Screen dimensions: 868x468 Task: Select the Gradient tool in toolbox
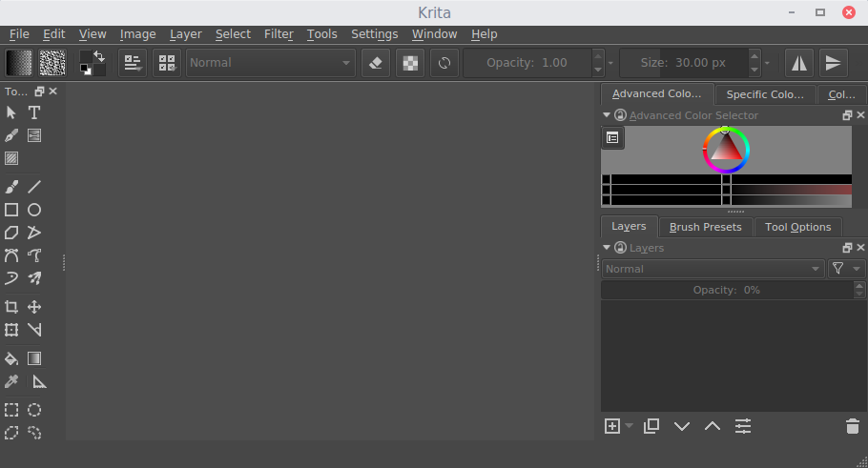pyautogui.click(x=34, y=358)
